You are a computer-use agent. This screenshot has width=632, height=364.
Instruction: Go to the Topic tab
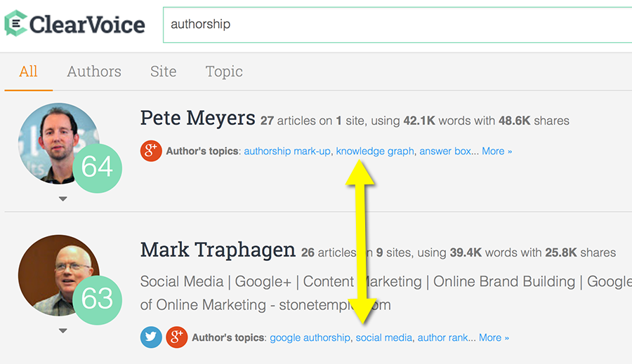click(224, 72)
